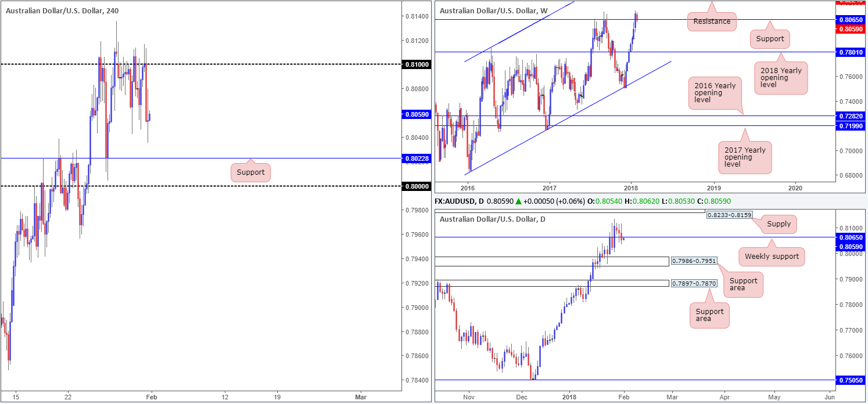Click the Apr label on the daily time axis
The height and width of the screenshot is (404, 868).
pos(724,397)
